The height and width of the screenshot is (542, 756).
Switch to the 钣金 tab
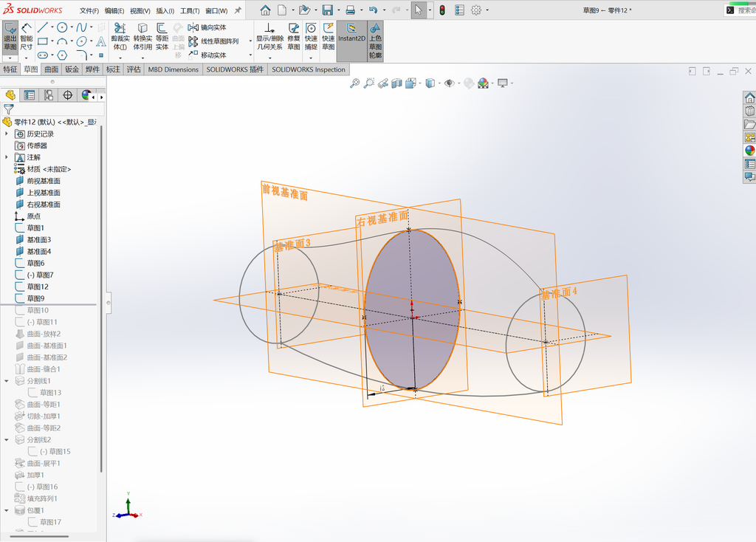pos(72,69)
